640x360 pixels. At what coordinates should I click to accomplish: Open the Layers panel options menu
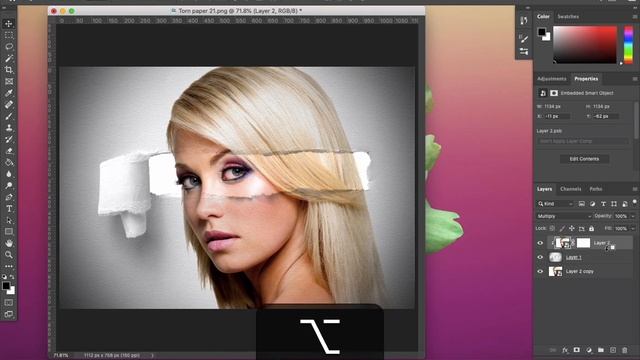pos(635,189)
